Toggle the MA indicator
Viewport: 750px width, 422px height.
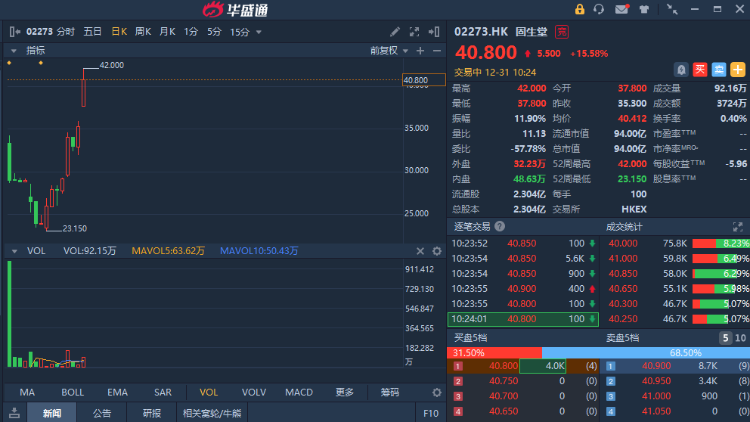(27, 392)
